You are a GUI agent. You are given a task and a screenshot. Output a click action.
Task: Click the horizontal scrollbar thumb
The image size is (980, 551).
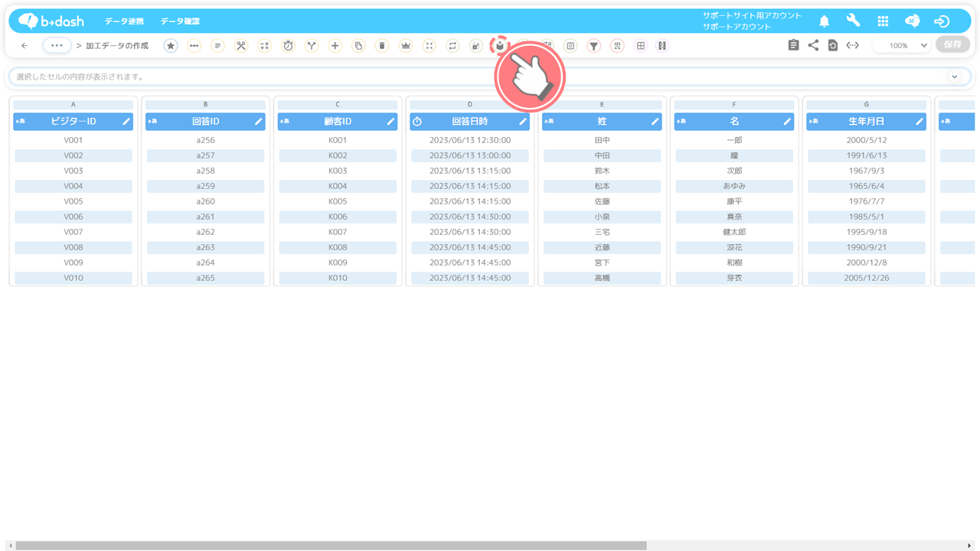coord(331,546)
